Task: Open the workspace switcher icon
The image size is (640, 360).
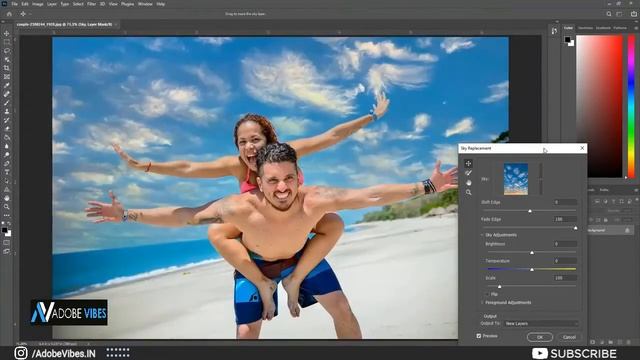Action: 619,14
